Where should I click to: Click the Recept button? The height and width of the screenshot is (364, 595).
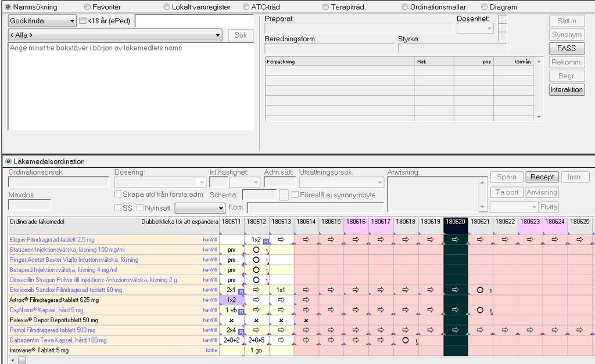(542, 176)
